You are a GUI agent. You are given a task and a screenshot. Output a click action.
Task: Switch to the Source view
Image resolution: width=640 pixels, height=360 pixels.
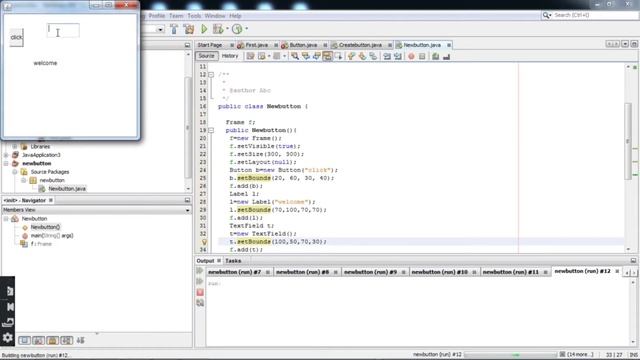pyautogui.click(x=207, y=56)
